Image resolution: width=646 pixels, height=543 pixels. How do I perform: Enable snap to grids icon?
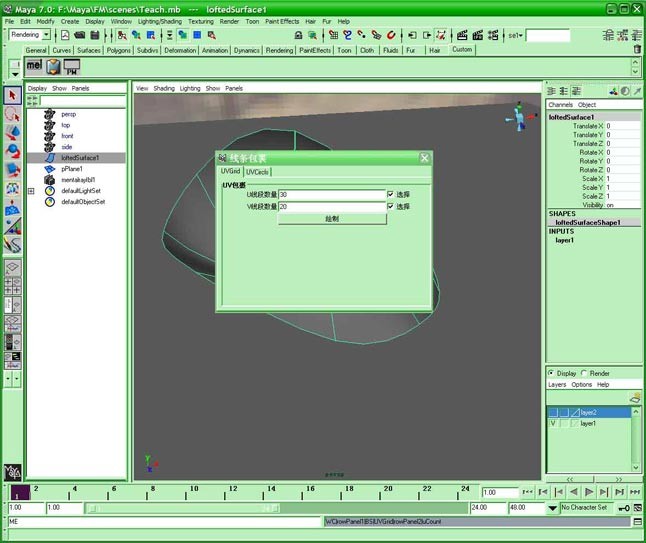pos(333,35)
